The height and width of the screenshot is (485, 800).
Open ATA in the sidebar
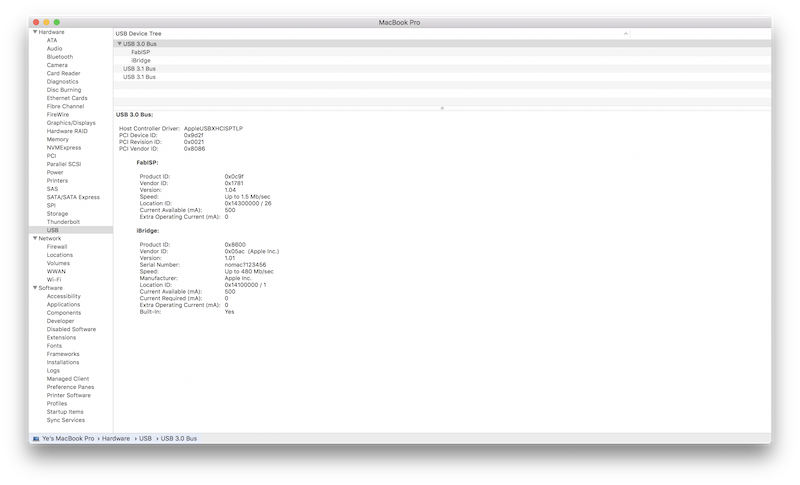coord(52,40)
